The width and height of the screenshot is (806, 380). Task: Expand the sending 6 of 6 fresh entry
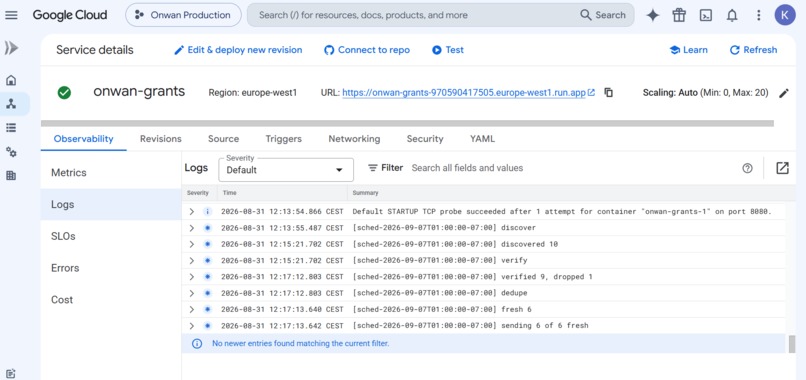[x=192, y=326]
